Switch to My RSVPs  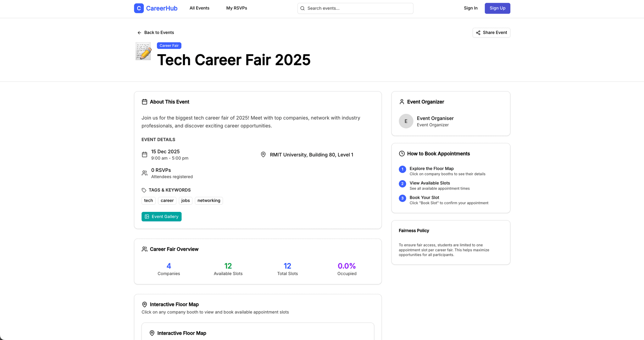click(236, 8)
